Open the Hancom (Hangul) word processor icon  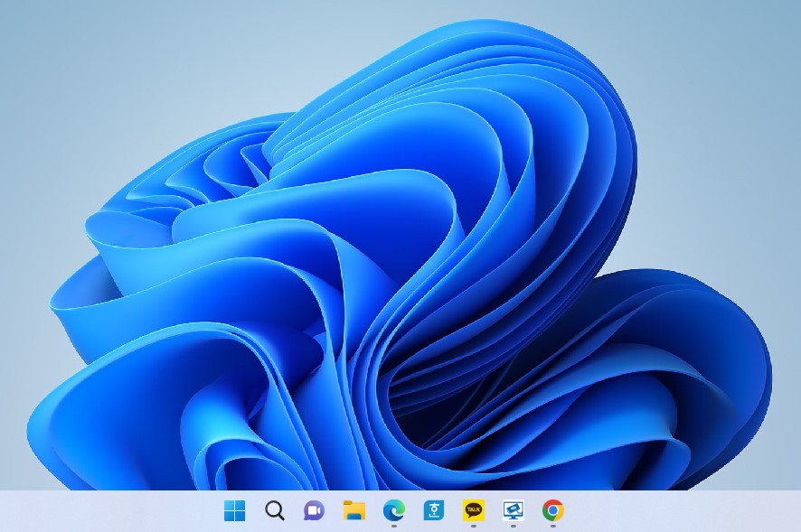434,510
